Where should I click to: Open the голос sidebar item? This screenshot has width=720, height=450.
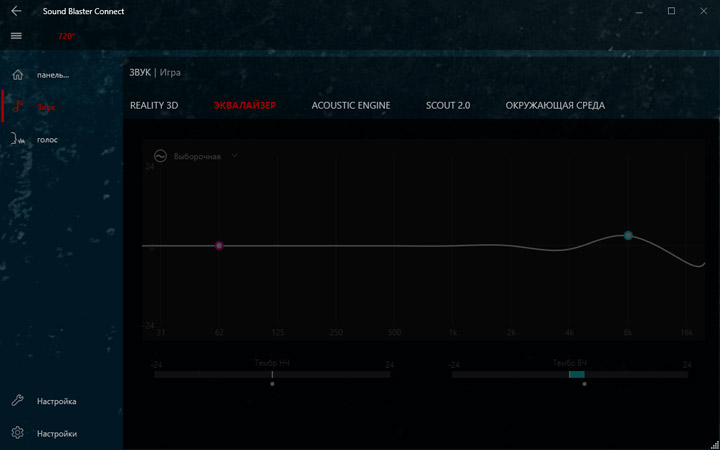click(x=47, y=140)
